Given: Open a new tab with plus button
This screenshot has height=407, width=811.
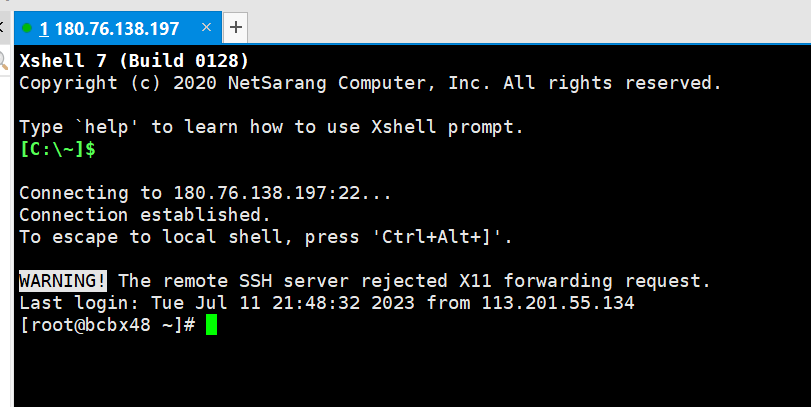Looking at the screenshot, I should coord(236,26).
